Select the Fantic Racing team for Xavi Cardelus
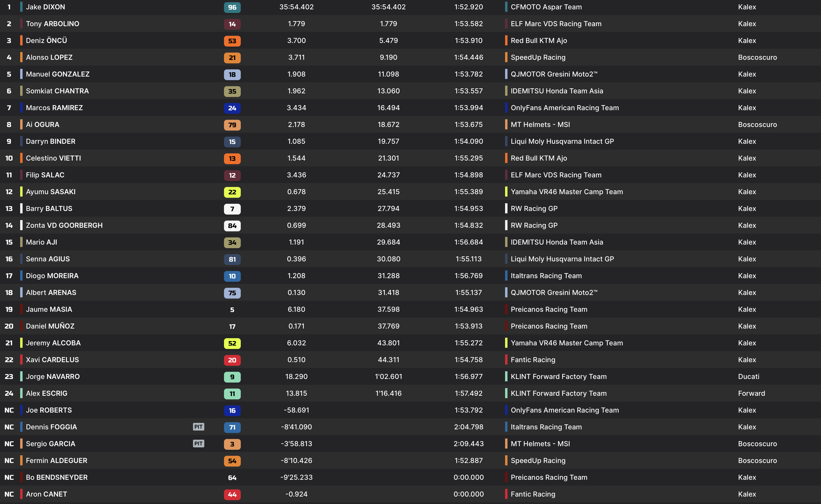 (x=533, y=360)
